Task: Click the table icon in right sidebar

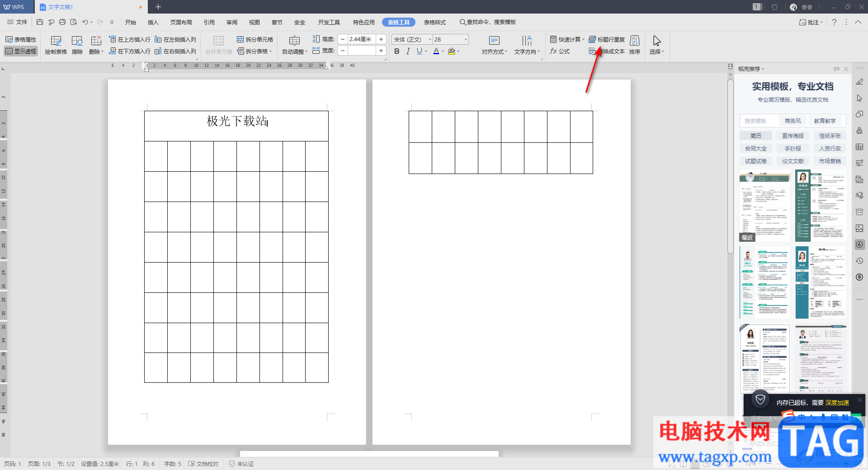Action: (859, 147)
